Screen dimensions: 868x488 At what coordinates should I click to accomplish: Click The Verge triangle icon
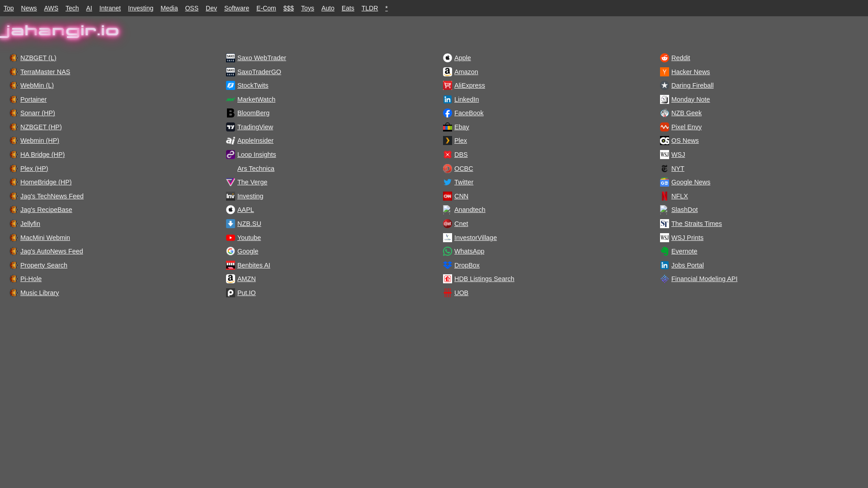tap(230, 182)
